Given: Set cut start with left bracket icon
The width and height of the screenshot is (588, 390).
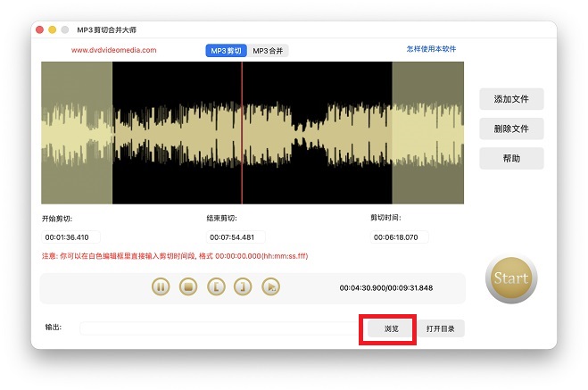Looking at the screenshot, I should [215, 287].
